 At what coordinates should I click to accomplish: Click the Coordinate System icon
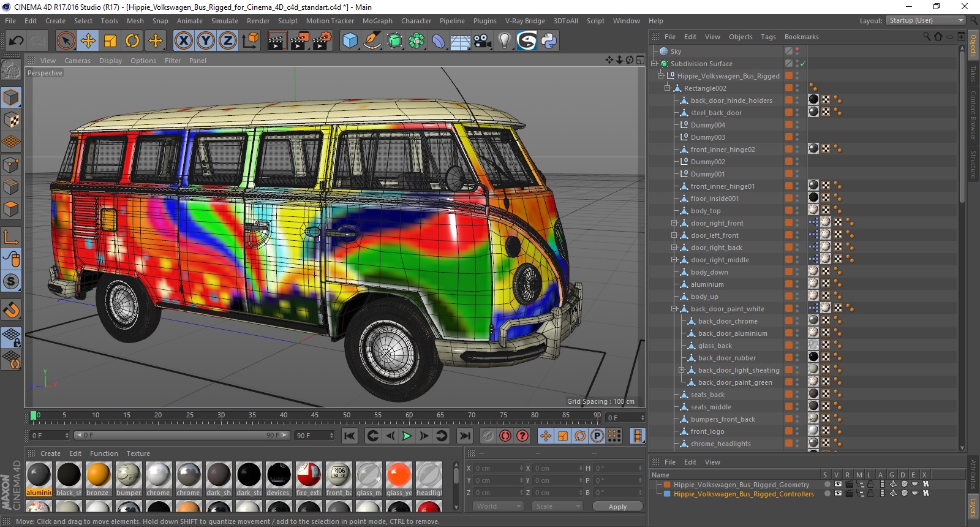[x=250, y=41]
